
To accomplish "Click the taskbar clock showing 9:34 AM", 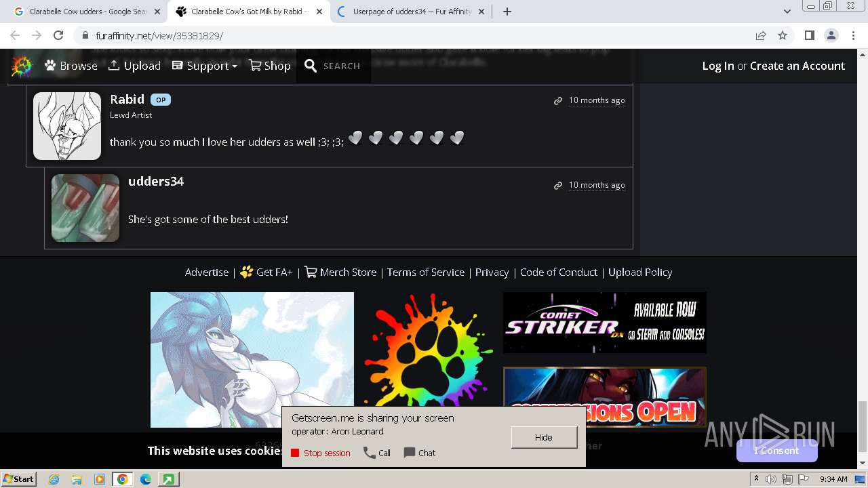I will (833, 479).
